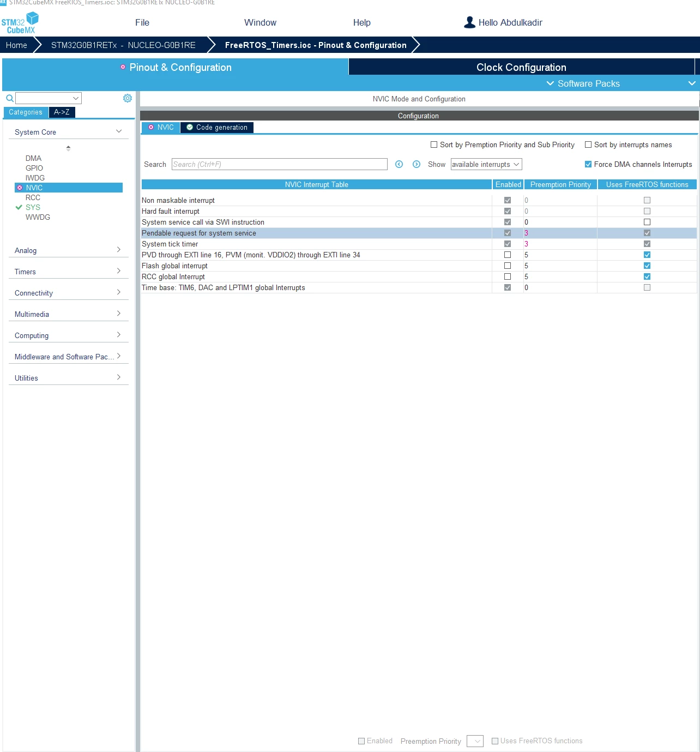Click STM32G0B1RETx - NUCLEO-G0B1RE breadcrumb
Viewport: 700px width, 752px height.
pyautogui.click(x=123, y=45)
